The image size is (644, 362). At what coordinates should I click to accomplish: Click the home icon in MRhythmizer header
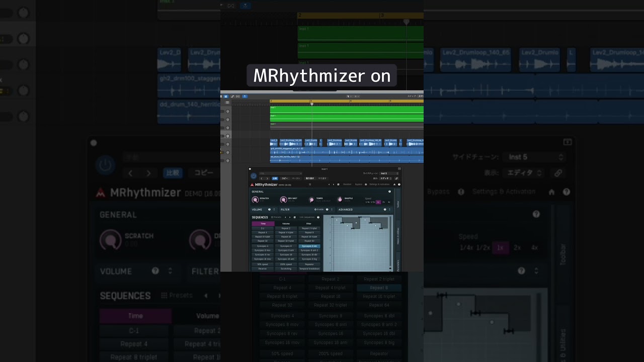click(x=394, y=185)
